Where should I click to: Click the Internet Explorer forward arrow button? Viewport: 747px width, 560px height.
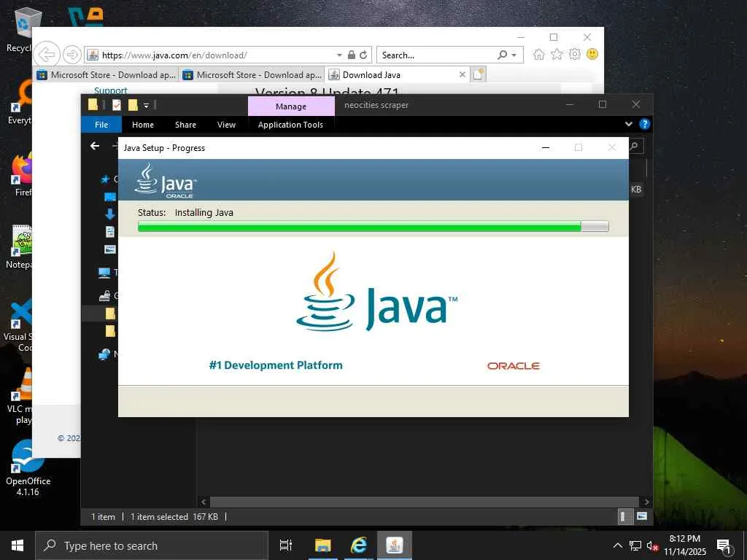pos(72,55)
